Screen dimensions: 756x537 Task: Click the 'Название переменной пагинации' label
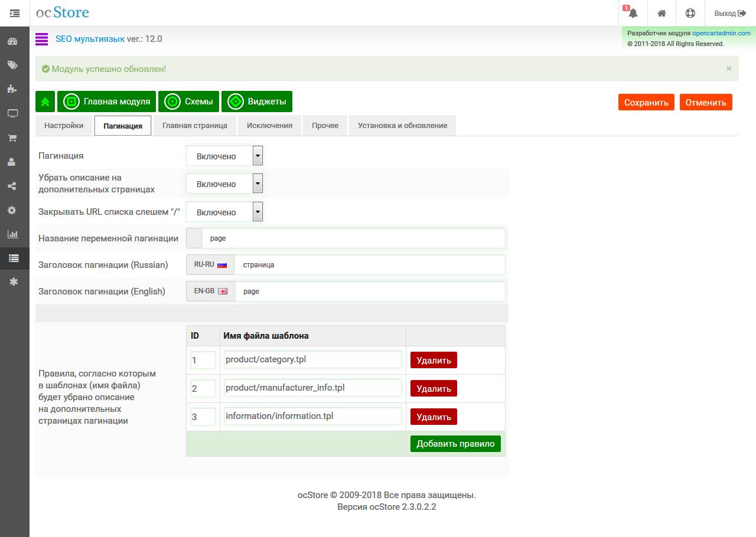[108, 238]
